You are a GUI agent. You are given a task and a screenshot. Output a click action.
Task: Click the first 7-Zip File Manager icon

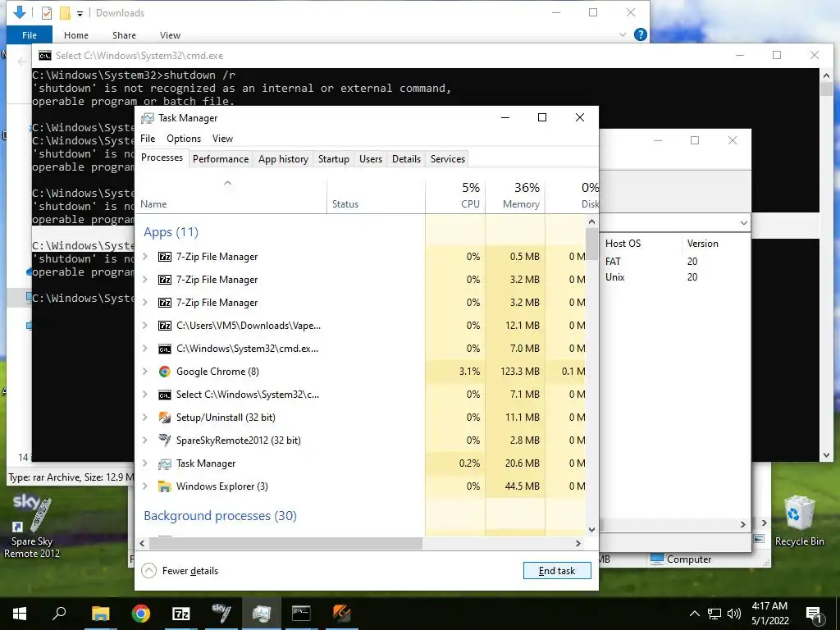coord(164,257)
